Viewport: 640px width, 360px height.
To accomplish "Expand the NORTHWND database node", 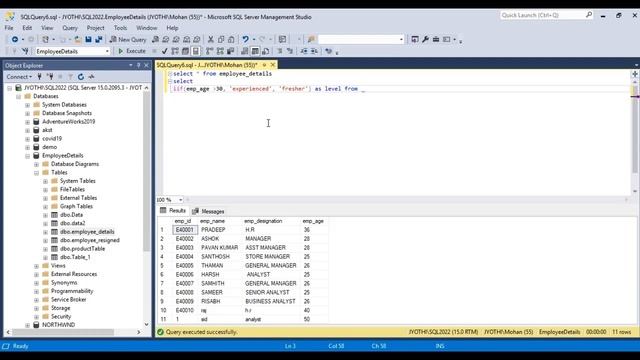I will point(27,325).
